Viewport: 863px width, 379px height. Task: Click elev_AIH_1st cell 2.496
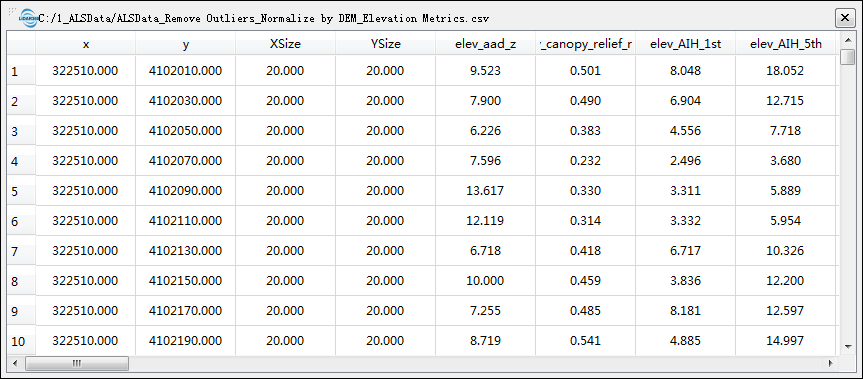pyautogui.click(x=685, y=161)
